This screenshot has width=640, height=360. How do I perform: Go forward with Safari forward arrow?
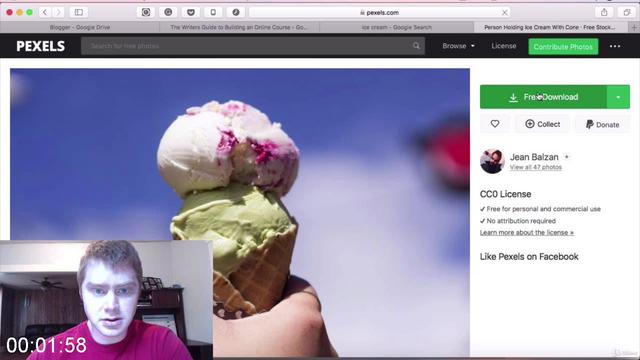pos(58,12)
